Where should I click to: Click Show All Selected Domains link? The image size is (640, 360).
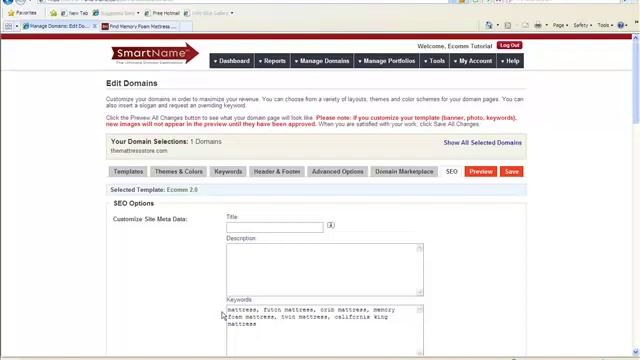482,143
